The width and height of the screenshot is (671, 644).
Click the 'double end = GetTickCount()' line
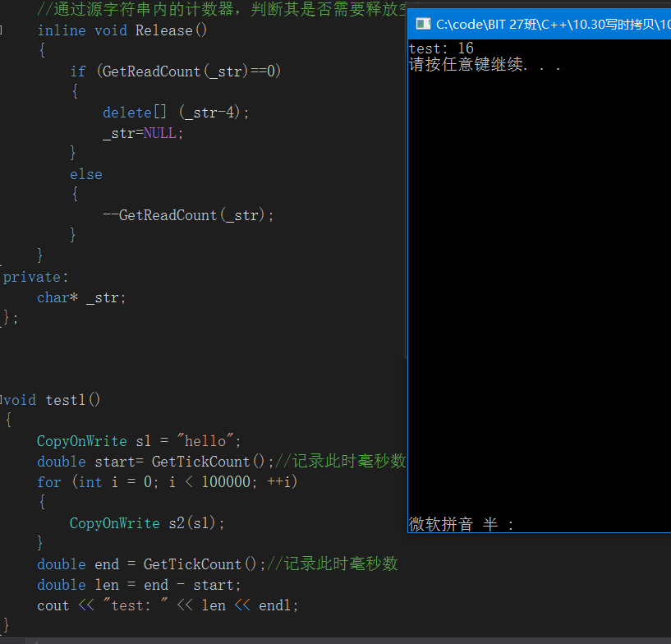click(151, 564)
